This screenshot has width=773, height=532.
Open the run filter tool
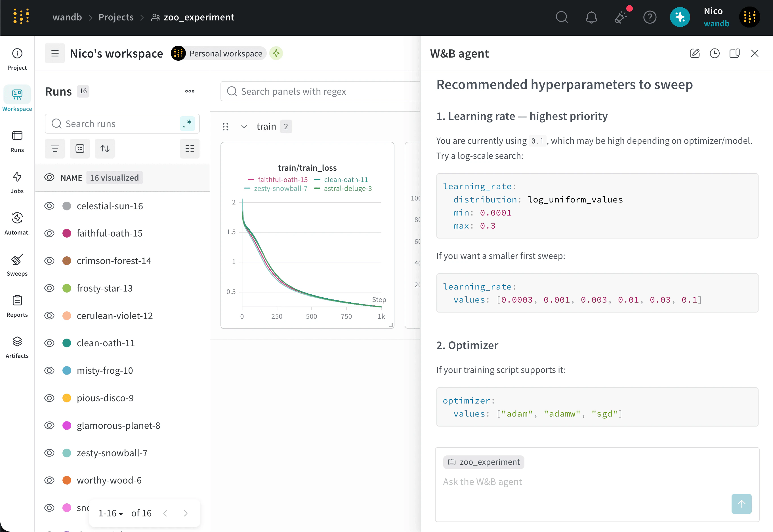(55, 149)
